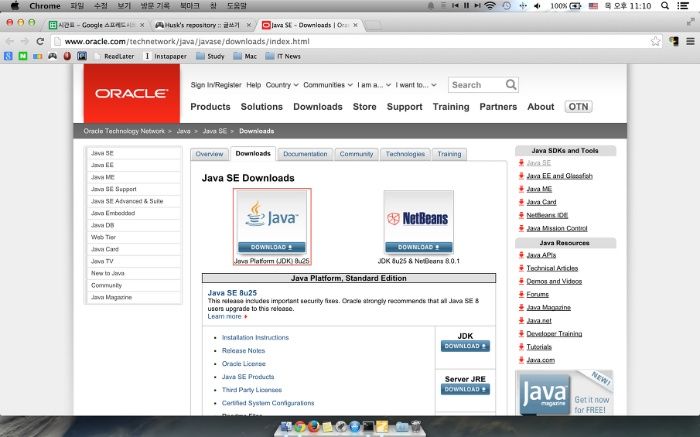
Task: Click Java breadcrumb link
Action: click(183, 131)
